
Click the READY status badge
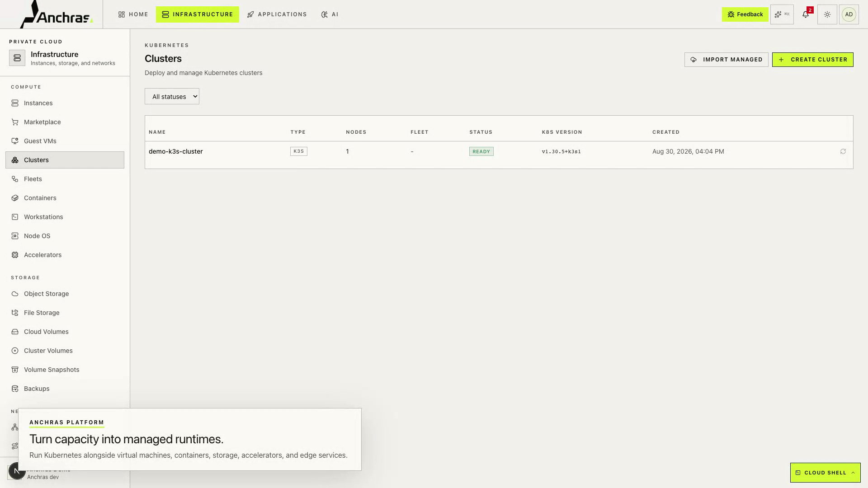(x=481, y=152)
